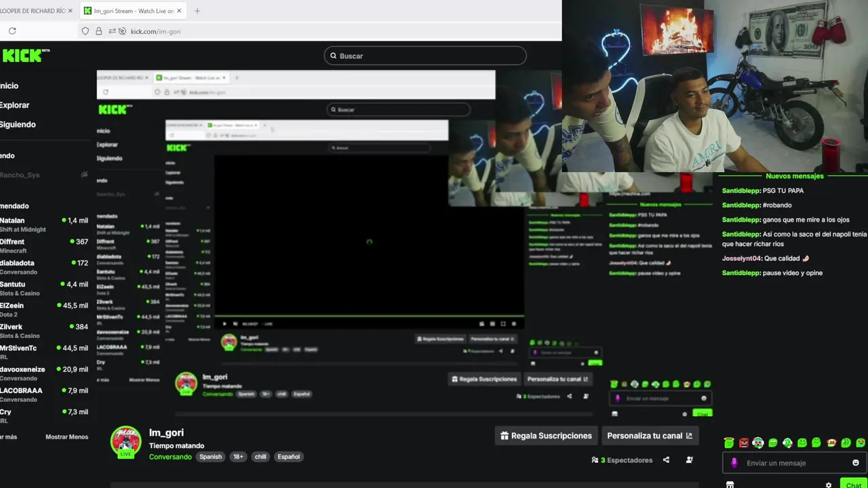The height and width of the screenshot is (488, 868).
Task: Insert the halo angel Kick emote
Action: click(729, 443)
